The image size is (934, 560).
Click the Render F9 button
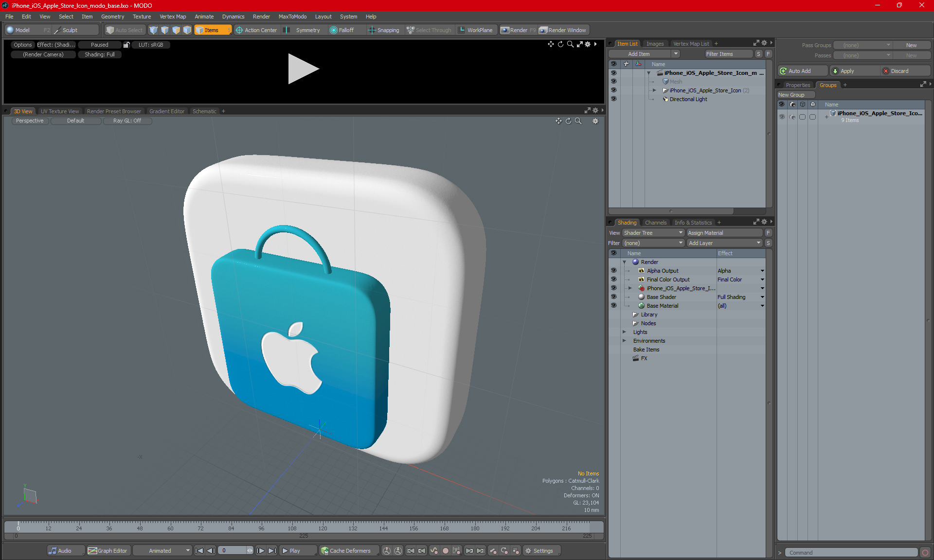tap(519, 30)
